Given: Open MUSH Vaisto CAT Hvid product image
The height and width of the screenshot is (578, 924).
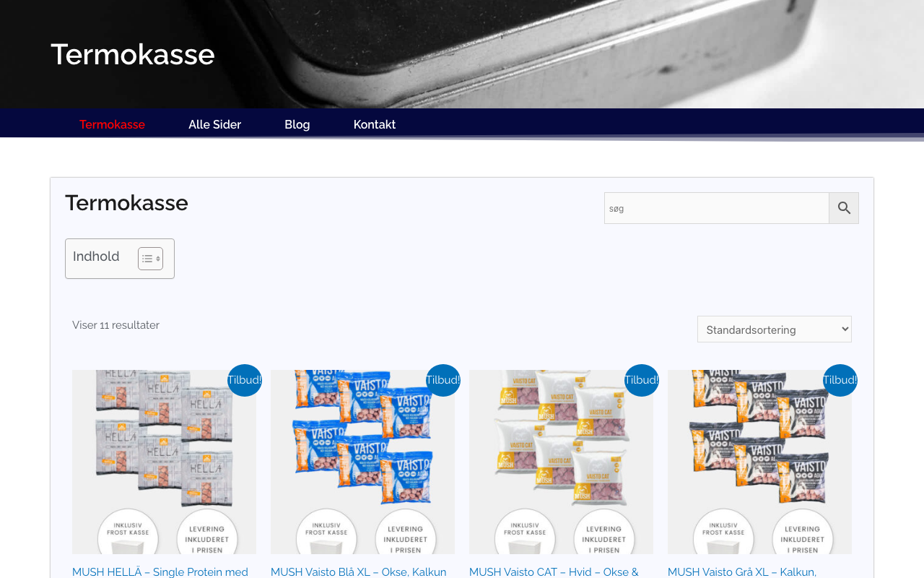Looking at the screenshot, I should point(561,462).
